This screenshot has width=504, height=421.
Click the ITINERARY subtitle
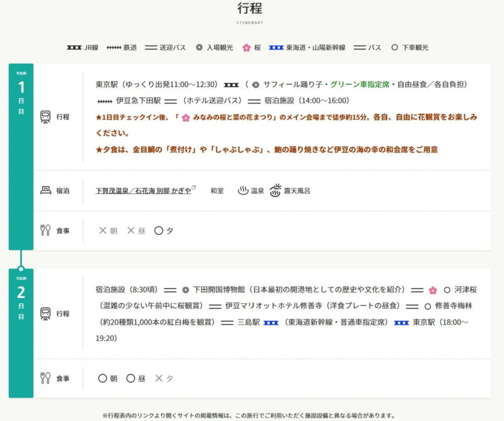click(x=250, y=23)
